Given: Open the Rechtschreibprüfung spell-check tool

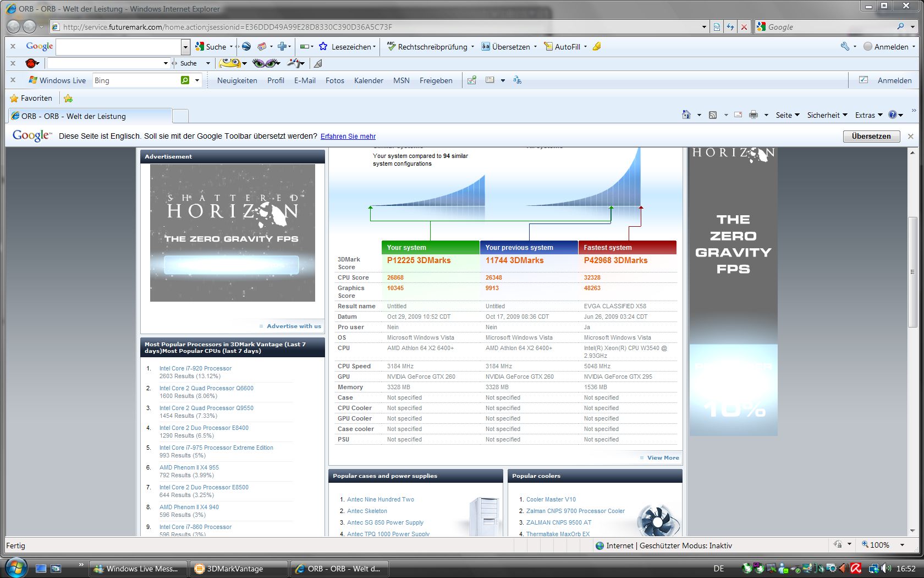Looking at the screenshot, I should point(427,47).
